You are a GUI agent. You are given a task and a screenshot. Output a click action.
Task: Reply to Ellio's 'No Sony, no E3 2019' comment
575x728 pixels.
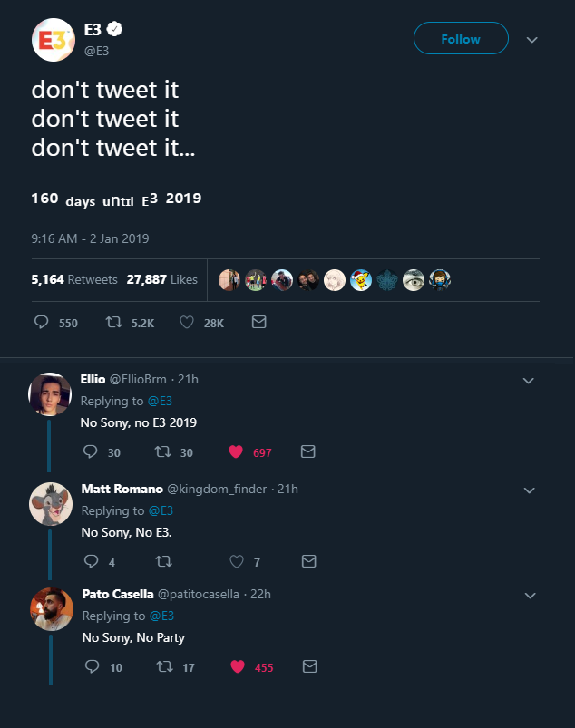pyautogui.click(x=89, y=451)
